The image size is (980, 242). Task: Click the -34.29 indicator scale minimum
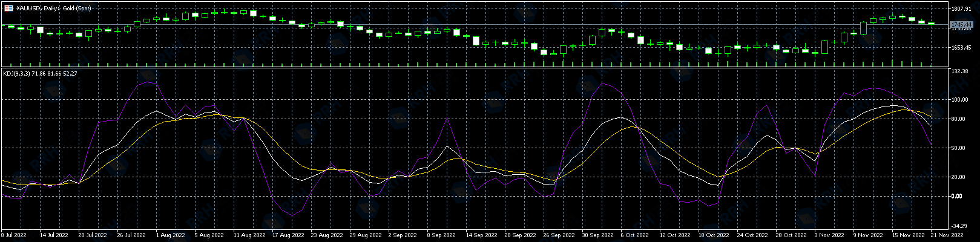[960, 226]
